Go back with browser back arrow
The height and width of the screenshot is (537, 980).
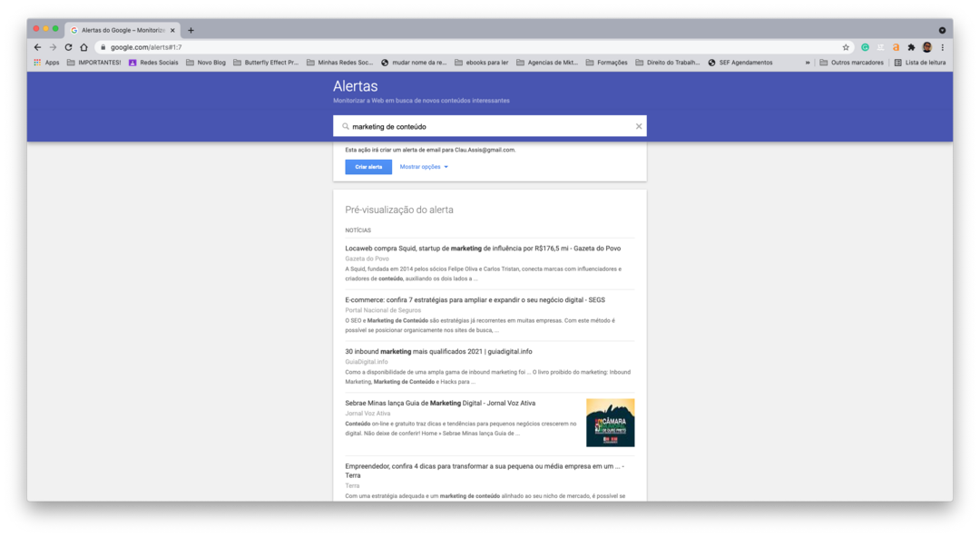point(37,47)
